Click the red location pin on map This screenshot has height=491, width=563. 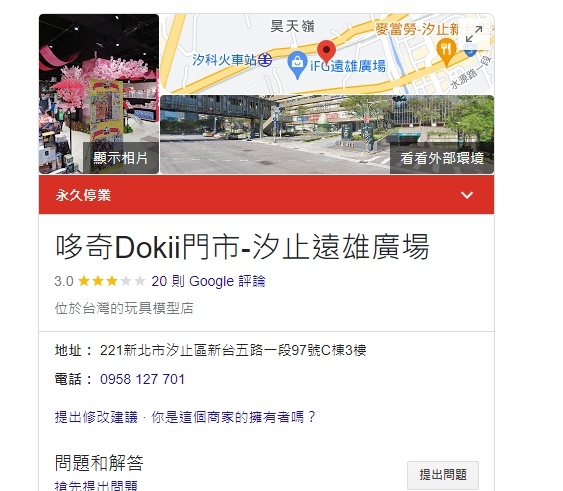(x=326, y=53)
